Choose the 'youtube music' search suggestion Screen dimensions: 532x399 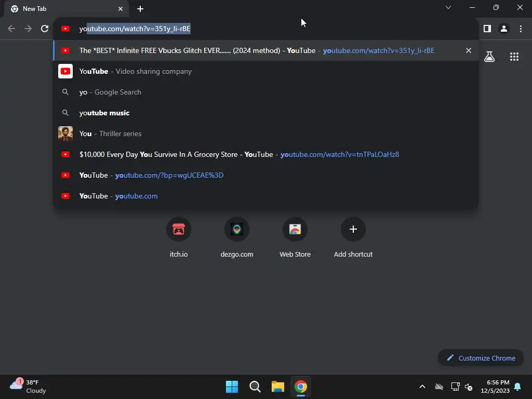point(266,113)
